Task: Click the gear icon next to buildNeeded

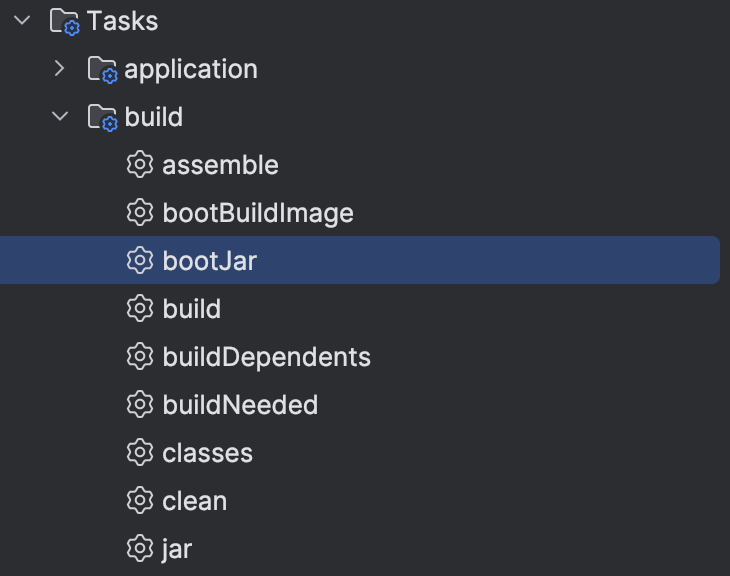Action: (x=140, y=405)
